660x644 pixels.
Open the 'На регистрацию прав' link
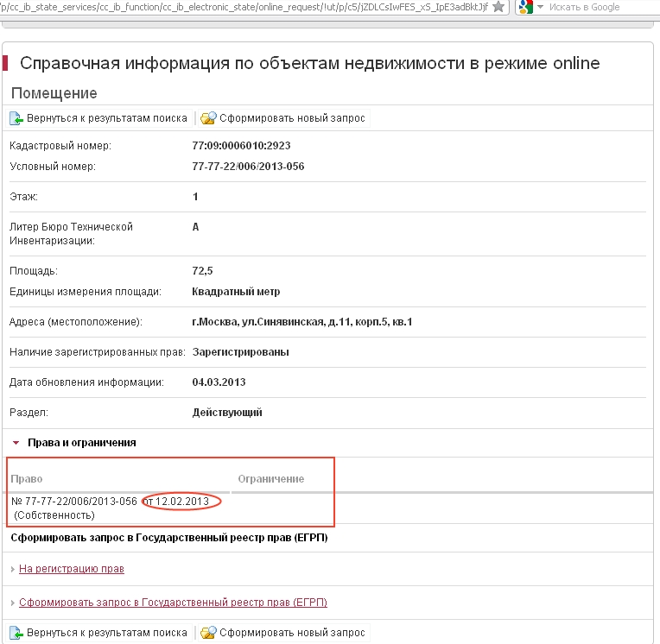coord(71,569)
